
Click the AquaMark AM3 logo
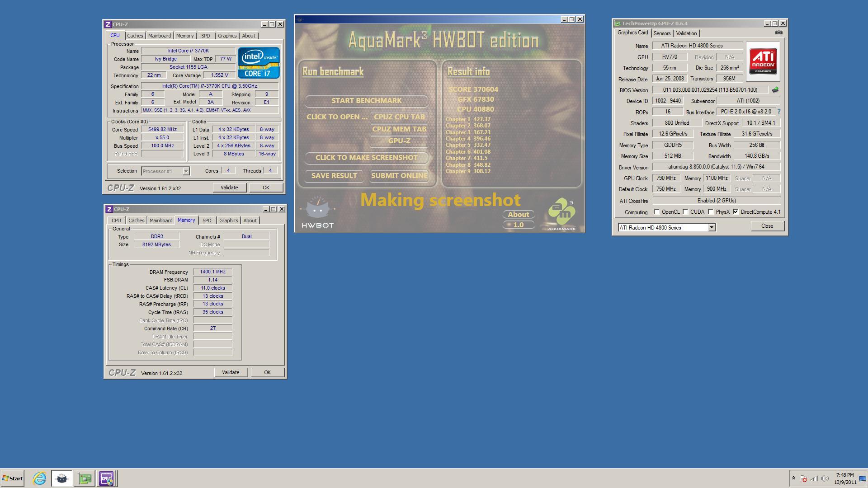pos(561,214)
